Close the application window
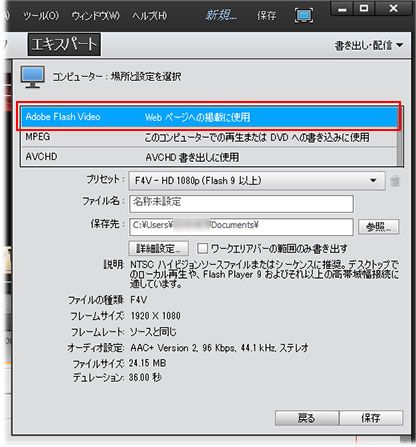The width and height of the screenshot is (416, 447). 393,9
